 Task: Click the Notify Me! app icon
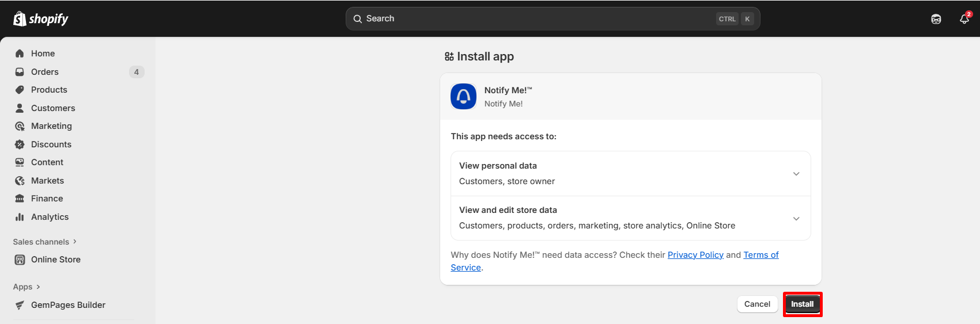(x=463, y=97)
